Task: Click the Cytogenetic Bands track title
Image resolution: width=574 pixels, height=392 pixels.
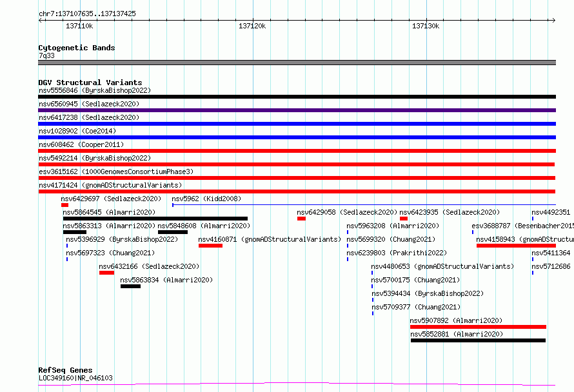Action: pos(77,48)
